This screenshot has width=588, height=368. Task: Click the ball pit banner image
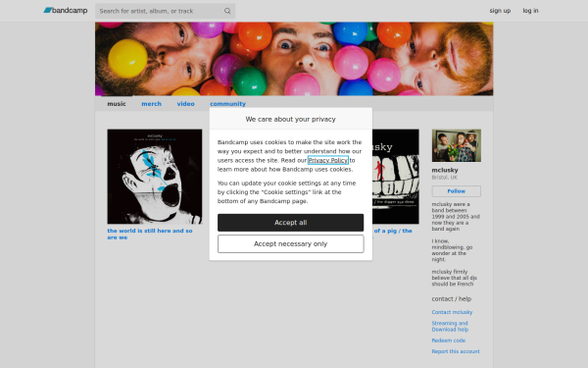(294, 59)
